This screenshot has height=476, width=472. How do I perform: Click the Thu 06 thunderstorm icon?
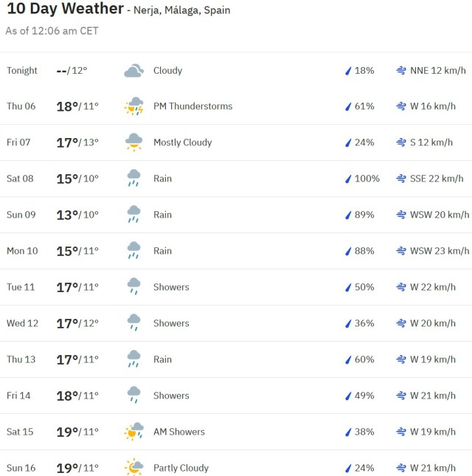coord(133,106)
